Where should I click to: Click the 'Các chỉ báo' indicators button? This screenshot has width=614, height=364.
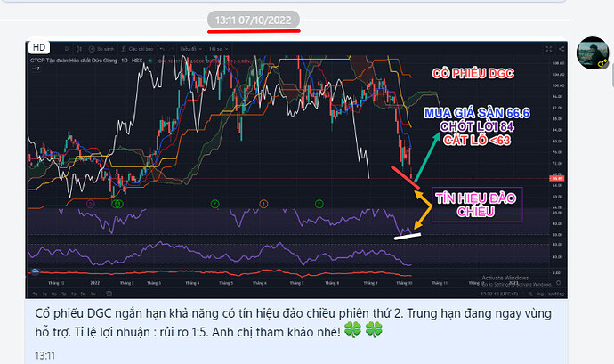pyautogui.click(x=137, y=49)
